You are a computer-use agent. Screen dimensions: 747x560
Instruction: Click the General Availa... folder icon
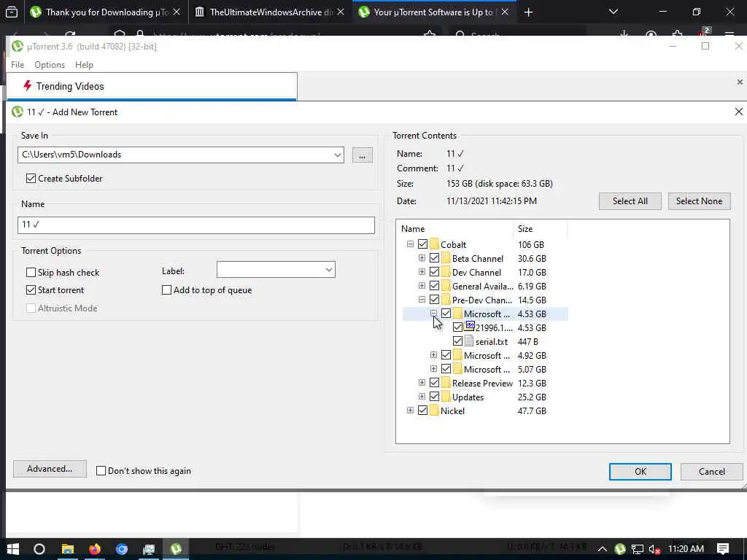tap(446, 286)
